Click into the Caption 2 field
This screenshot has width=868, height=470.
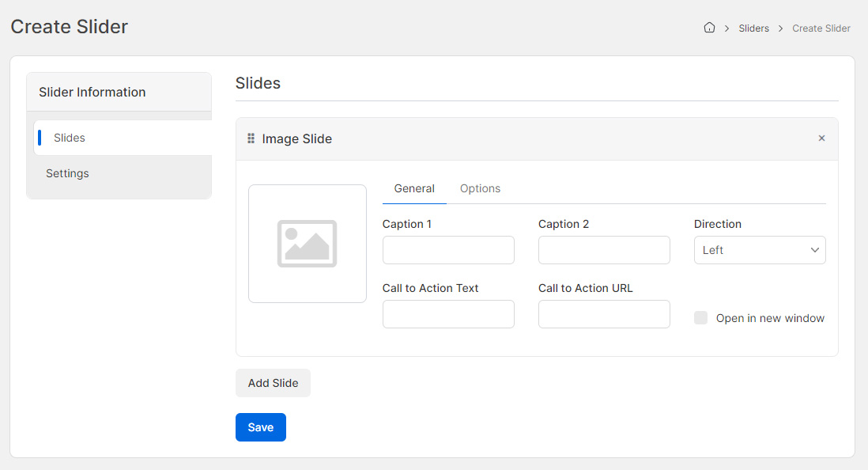pos(604,250)
